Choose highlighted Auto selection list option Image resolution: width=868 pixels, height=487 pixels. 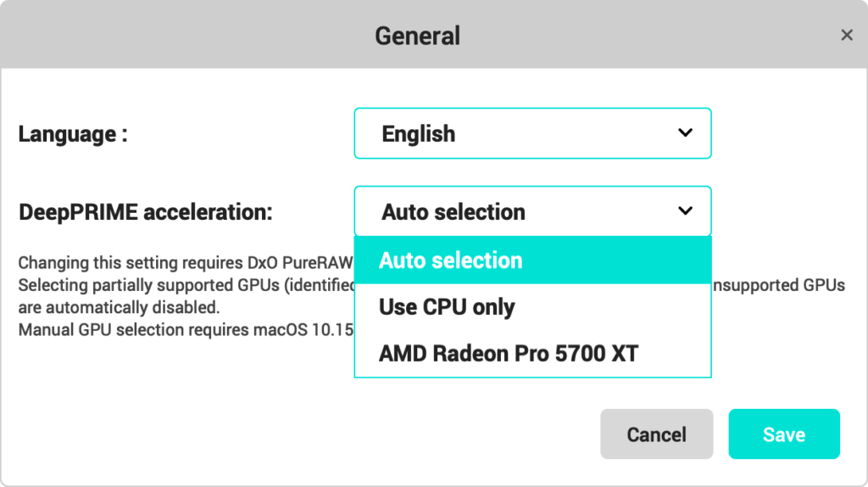point(532,260)
